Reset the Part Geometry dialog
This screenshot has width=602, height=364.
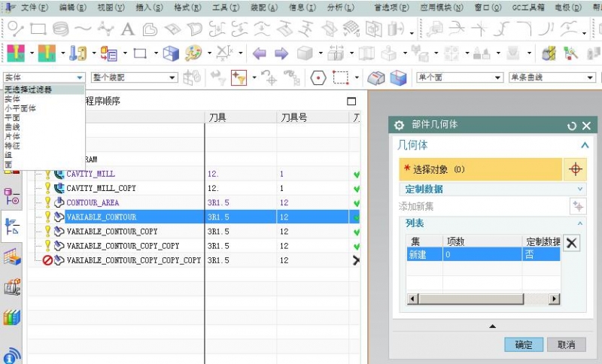(572, 126)
